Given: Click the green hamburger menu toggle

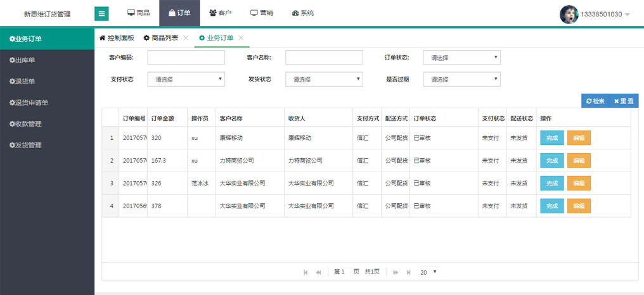Looking at the screenshot, I should (x=101, y=13).
